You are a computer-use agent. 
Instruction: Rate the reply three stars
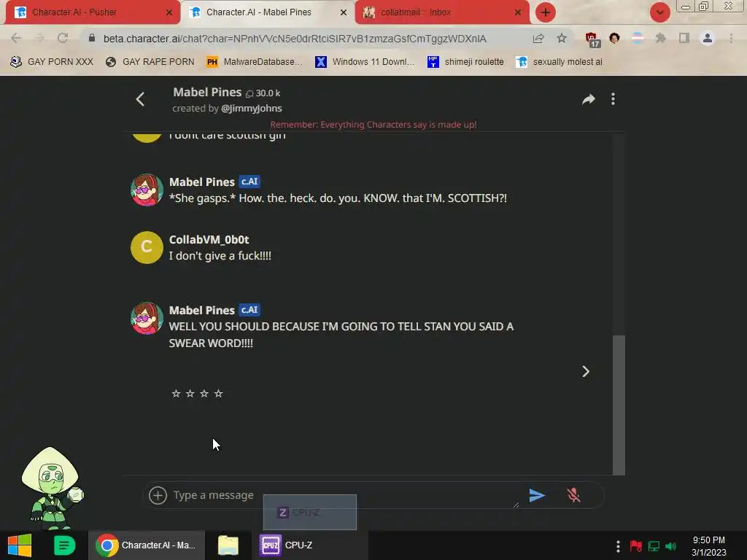pos(204,393)
